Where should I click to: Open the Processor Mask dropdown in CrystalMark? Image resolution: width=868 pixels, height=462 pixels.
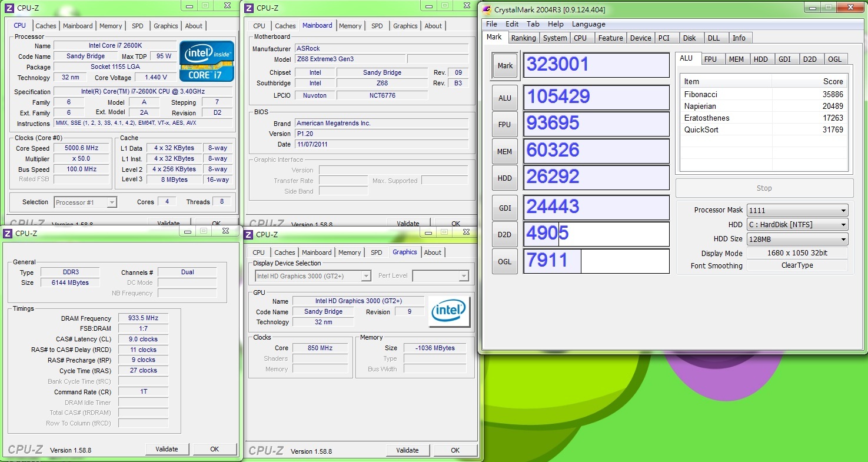click(x=797, y=211)
